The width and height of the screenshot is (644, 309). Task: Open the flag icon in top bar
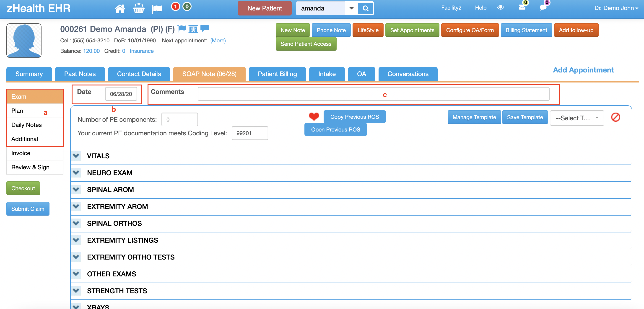(157, 9)
